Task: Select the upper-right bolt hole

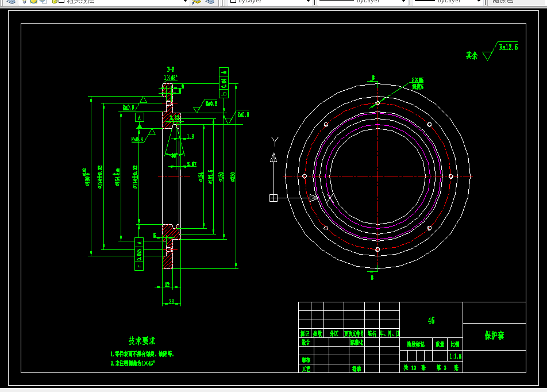Action: coord(429,125)
